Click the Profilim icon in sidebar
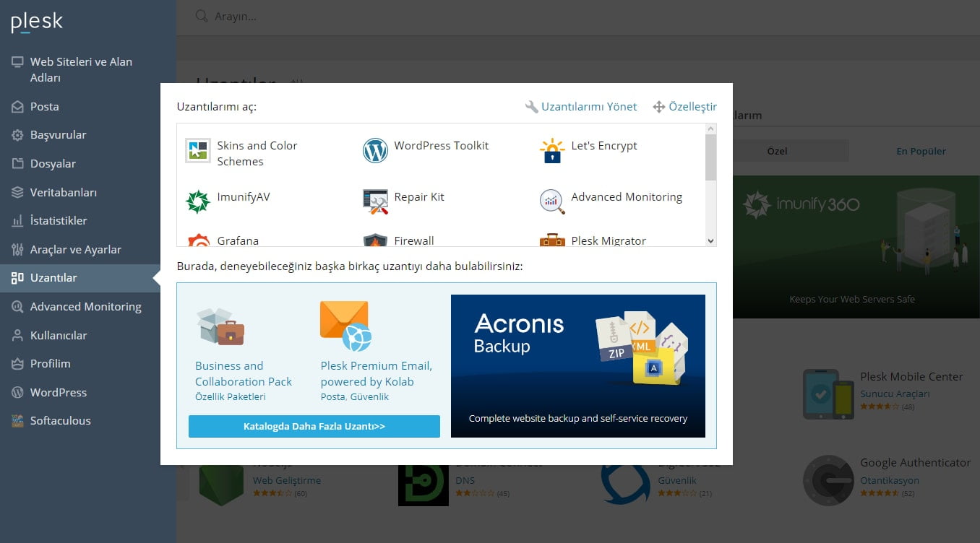The image size is (980, 543). tap(17, 364)
